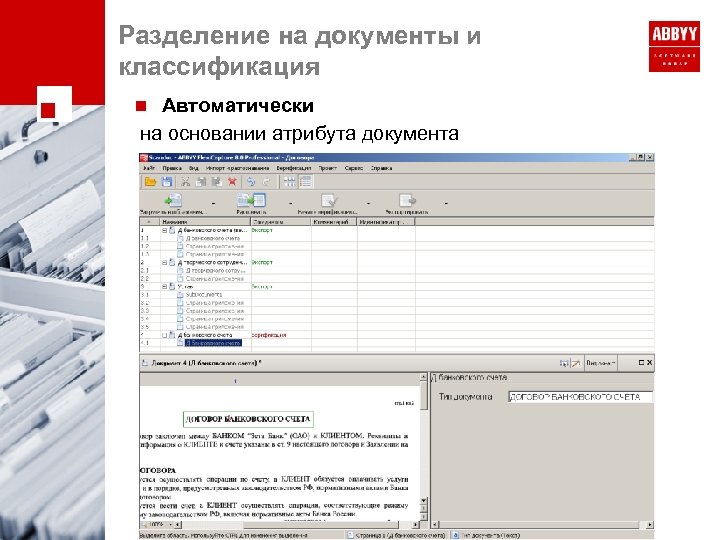Viewport: 720px width, 540px height.
Task: Click image horizontal scrollbar right arrow
Action: [416, 524]
